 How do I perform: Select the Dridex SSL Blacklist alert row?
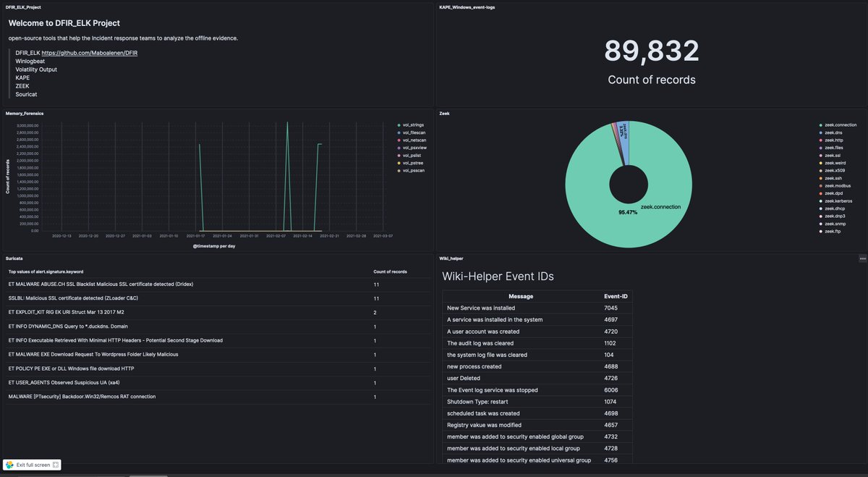pos(217,284)
